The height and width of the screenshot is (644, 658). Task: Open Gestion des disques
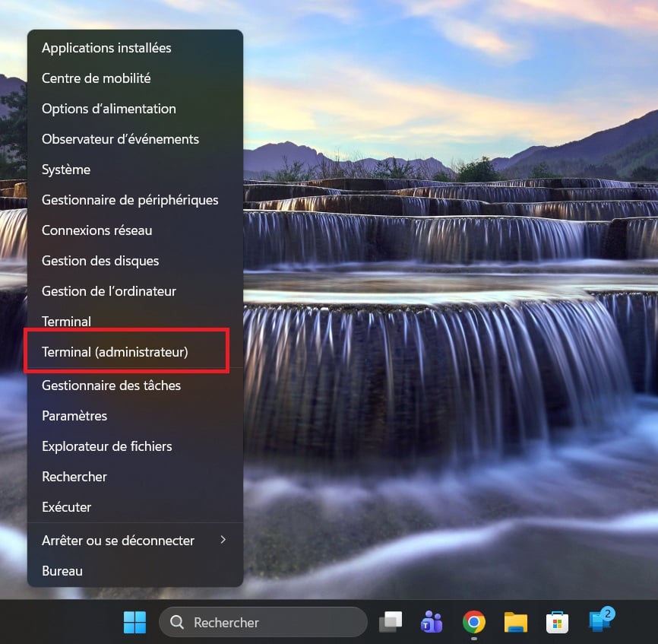point(100,261)
